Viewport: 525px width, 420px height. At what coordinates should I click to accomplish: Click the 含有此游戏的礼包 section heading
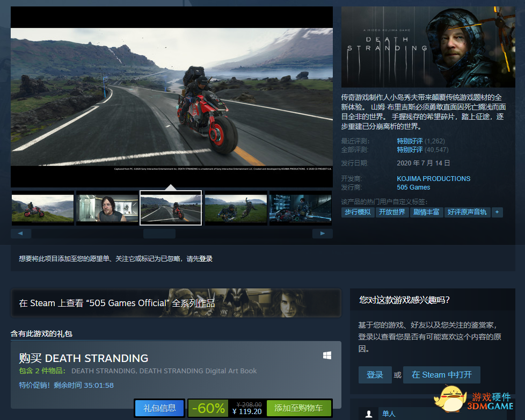[x=41, y=334]
